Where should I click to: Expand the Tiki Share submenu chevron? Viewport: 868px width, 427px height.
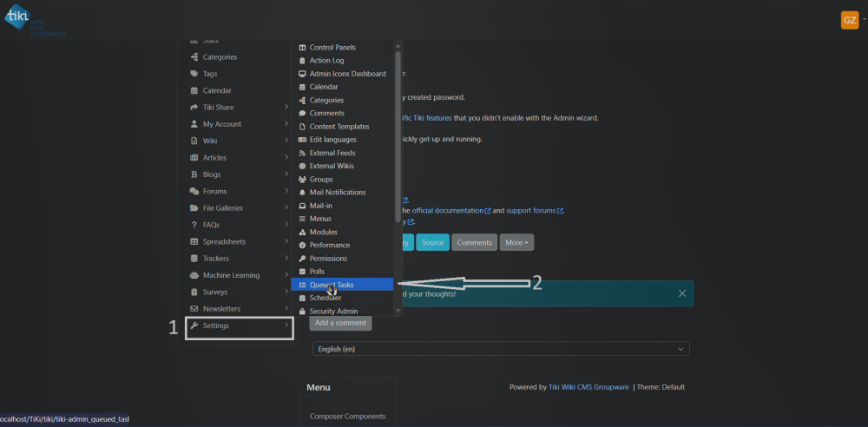tap(286, 107)
